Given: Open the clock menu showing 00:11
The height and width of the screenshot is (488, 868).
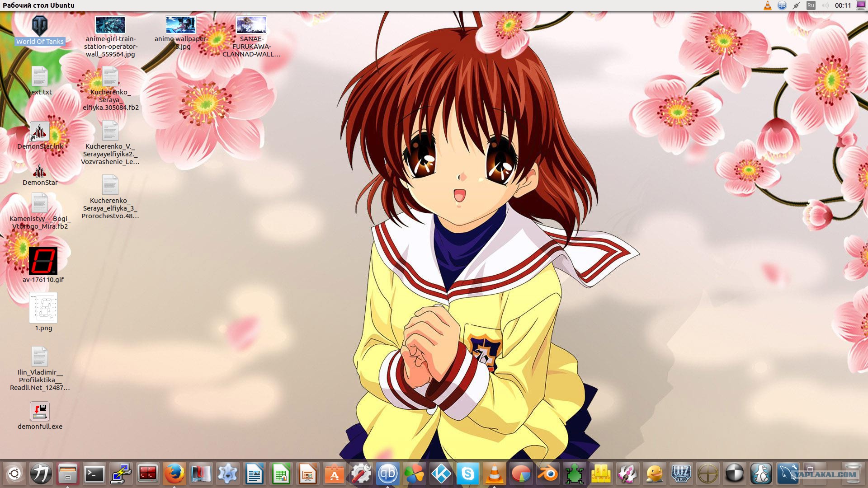Looking at the screenshot, I should [x=843, y=5].
